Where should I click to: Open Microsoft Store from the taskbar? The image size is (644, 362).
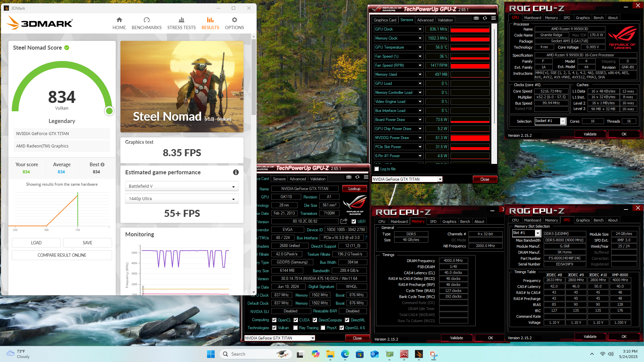tap(360, 354)
